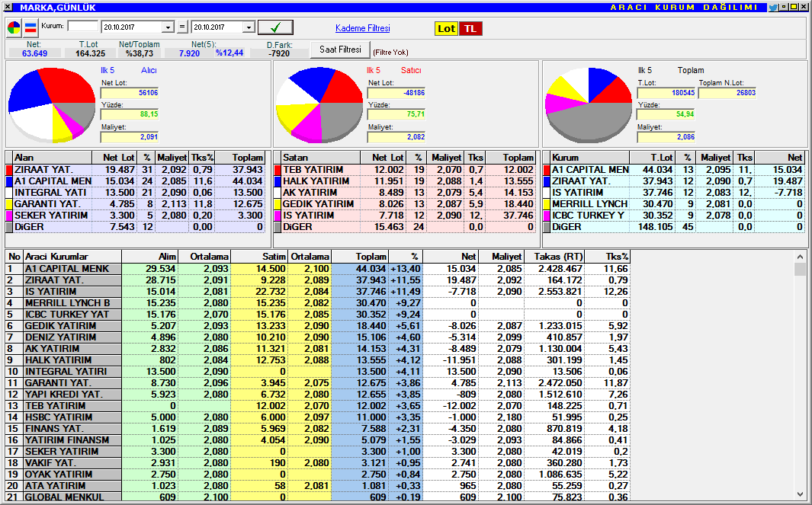Click Net Lot value 56106 in Alici panel

pyautogui.click(x=130, y=93)
